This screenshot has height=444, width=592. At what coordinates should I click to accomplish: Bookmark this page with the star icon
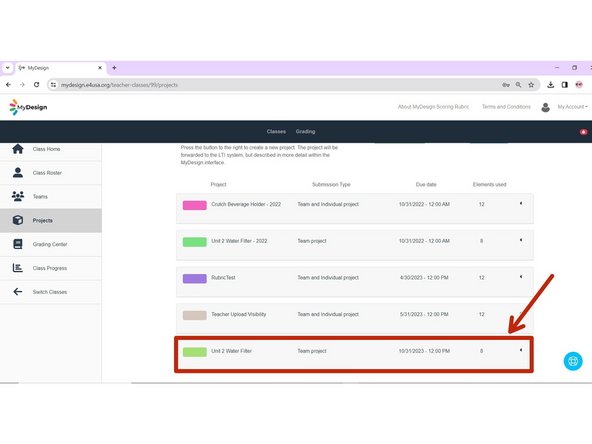[531, 85]
